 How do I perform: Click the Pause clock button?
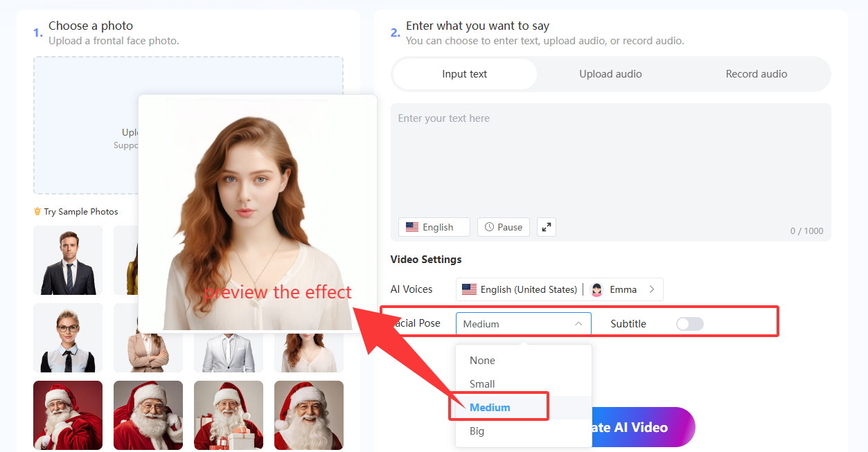pyautogui.click(x=504, y=227)
